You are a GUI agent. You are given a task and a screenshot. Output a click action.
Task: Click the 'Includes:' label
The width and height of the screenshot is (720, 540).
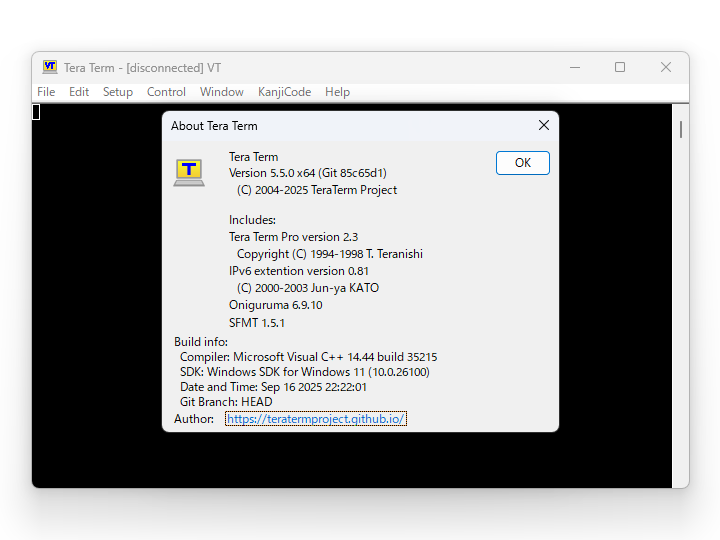tap(252, 220)
